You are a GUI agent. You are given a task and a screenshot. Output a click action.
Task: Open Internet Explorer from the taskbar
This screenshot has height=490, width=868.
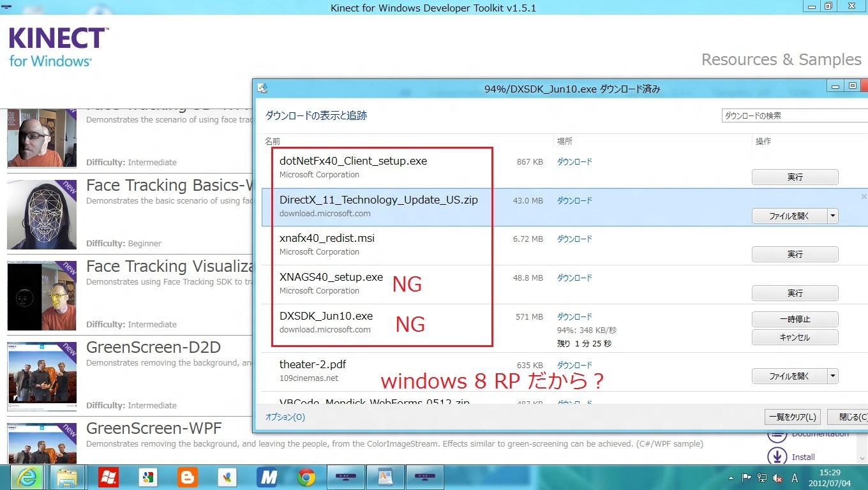(x=28, y=477)
